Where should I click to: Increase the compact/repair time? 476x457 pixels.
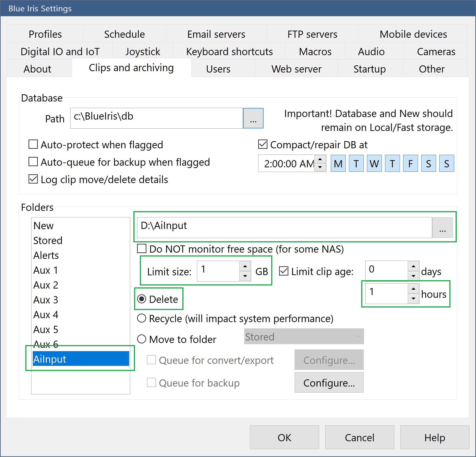320,159
